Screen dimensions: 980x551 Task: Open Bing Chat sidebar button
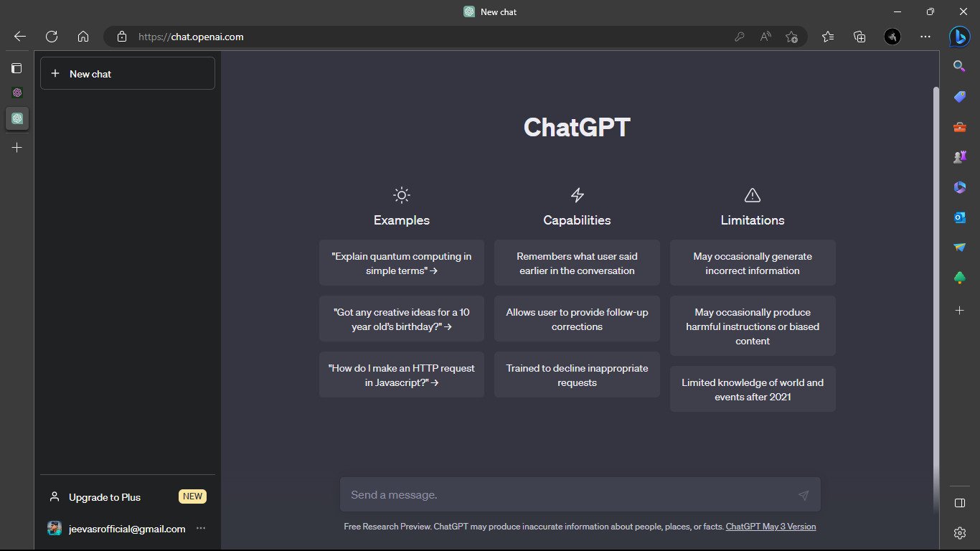(960, 37)
